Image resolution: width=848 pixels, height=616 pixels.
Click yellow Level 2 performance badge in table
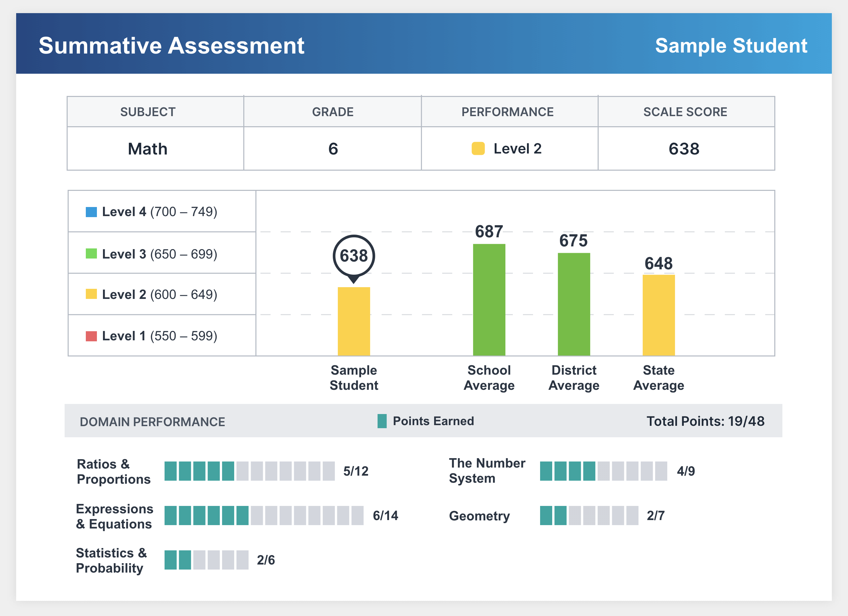click(478, 148)
